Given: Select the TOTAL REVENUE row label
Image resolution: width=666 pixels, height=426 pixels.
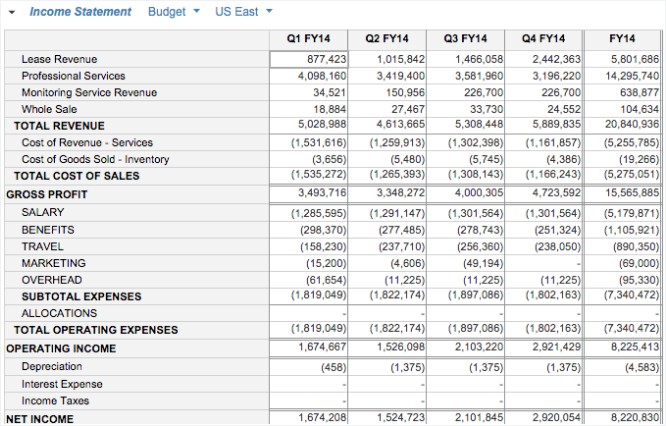Looking at the screenshot, I should coord(59,126).
